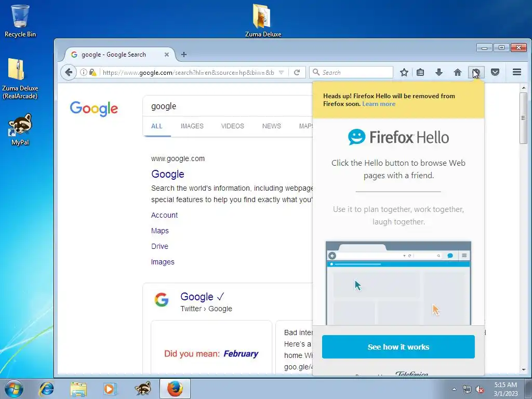The height and width of the screenshot is (399, 532).
Task: Open Windows Explorer from the taskbar
Action: point(78,389)
